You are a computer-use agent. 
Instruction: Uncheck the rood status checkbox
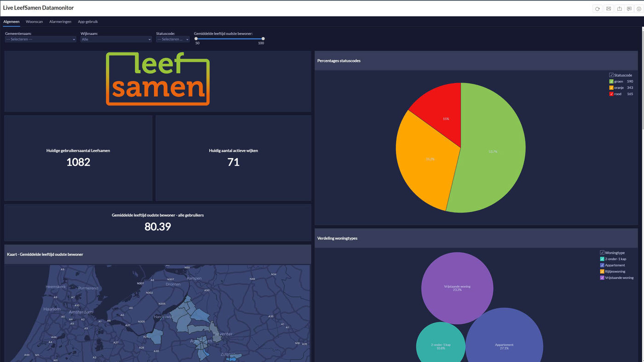click(x=611, y=94)
